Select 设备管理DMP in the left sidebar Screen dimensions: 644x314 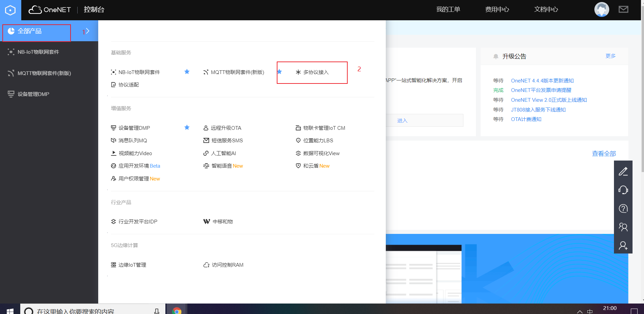(x=33, y=94)
